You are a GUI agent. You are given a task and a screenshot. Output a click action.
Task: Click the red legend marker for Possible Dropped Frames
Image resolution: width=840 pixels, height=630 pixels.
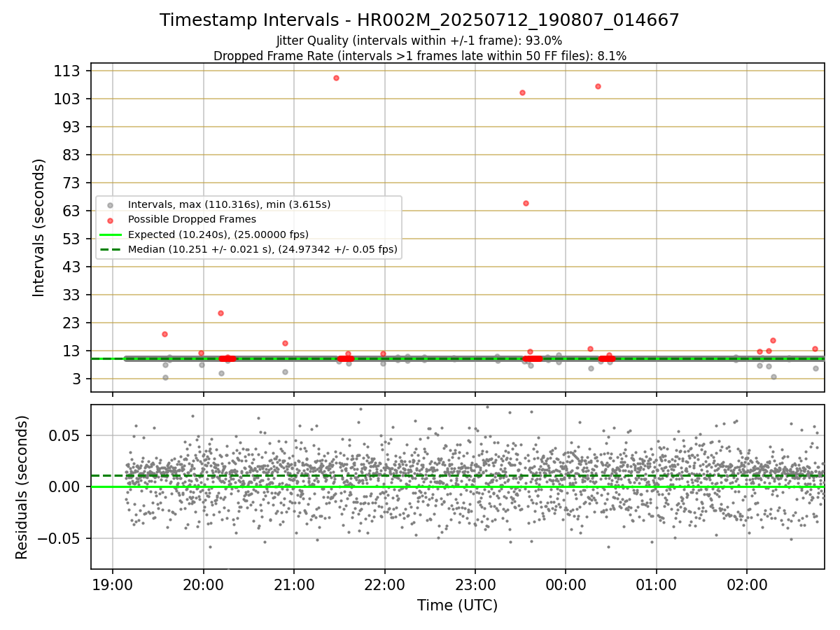tap(110, 220)
